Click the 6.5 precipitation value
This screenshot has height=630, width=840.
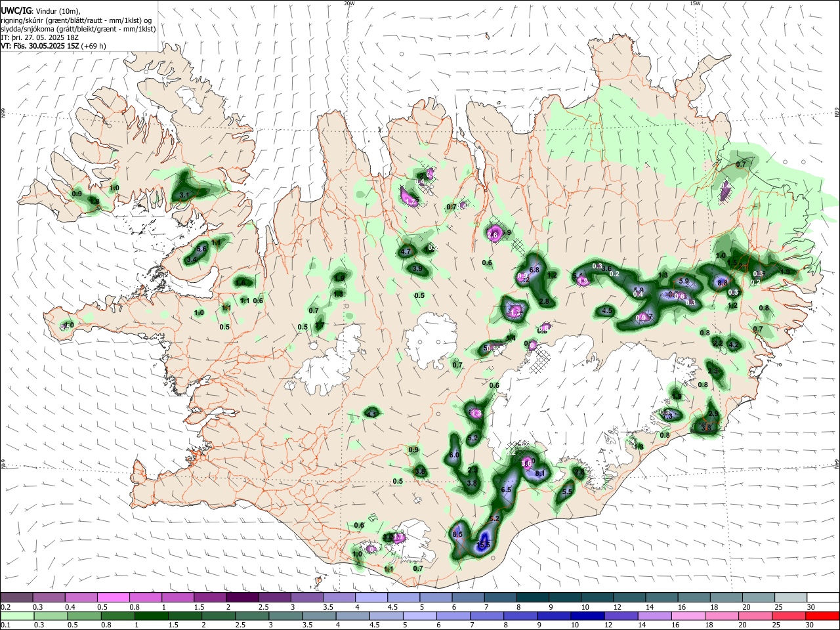(x=506, y=490)
